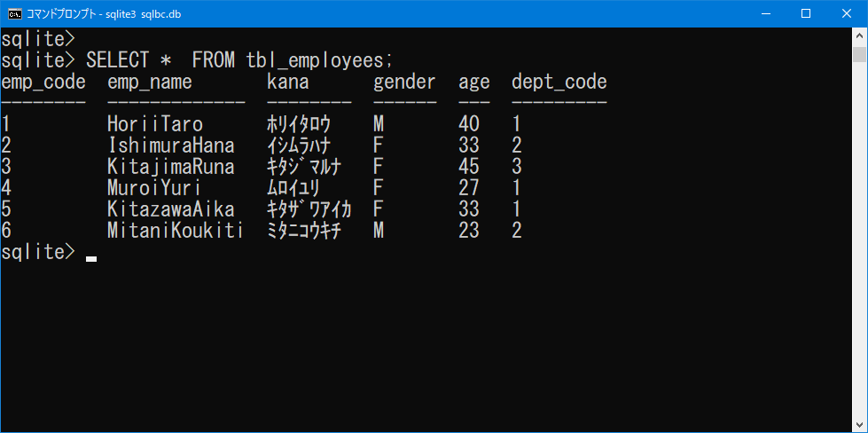Click the scrollbar down arrow
868x433 pixels.
pos(860,425)
